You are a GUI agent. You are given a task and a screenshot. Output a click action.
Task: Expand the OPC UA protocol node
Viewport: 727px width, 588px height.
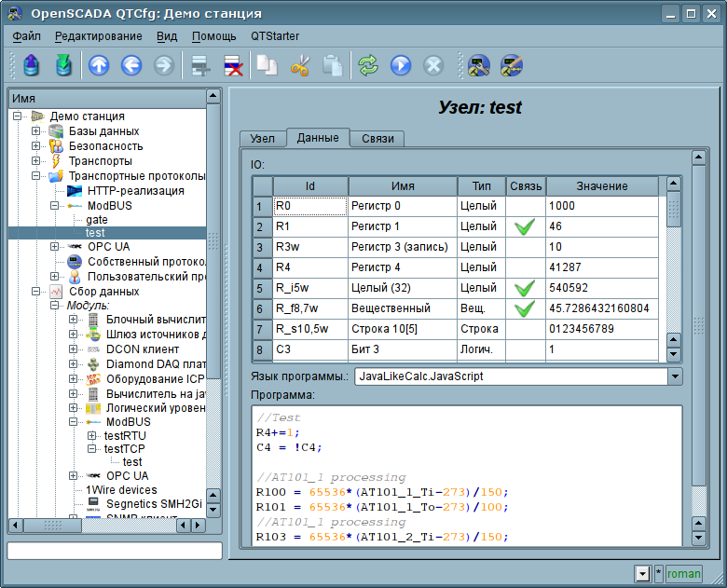pyautogui.click(x=54, y=247)
